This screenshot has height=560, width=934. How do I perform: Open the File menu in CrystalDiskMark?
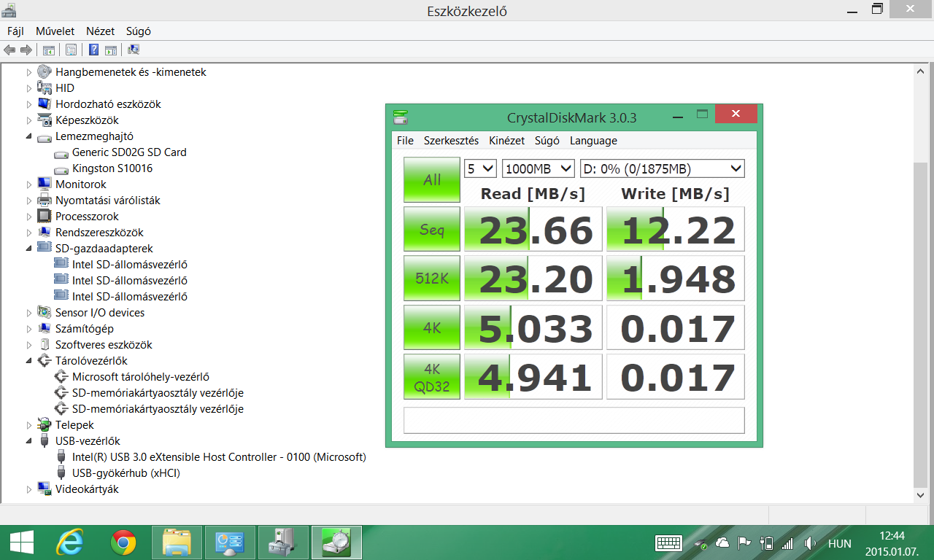pos(405,141)
